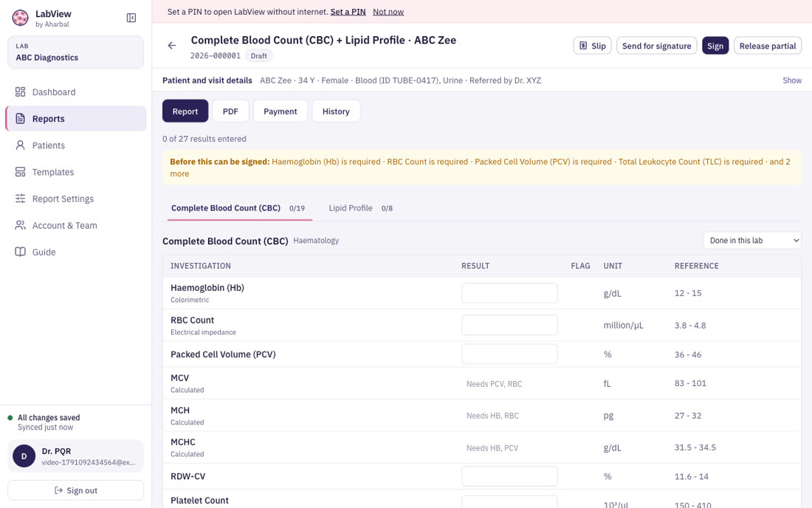Click the 'Set a PIN' link

click(x=348, y=11)
